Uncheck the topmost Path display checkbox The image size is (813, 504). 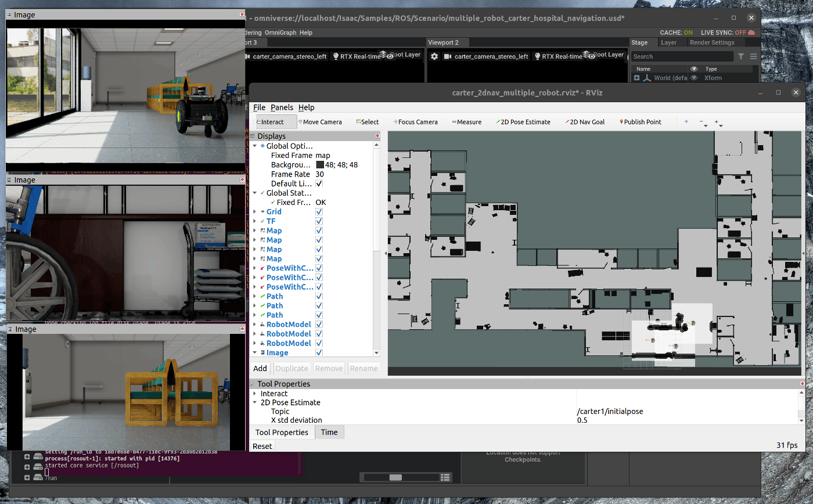319,296
